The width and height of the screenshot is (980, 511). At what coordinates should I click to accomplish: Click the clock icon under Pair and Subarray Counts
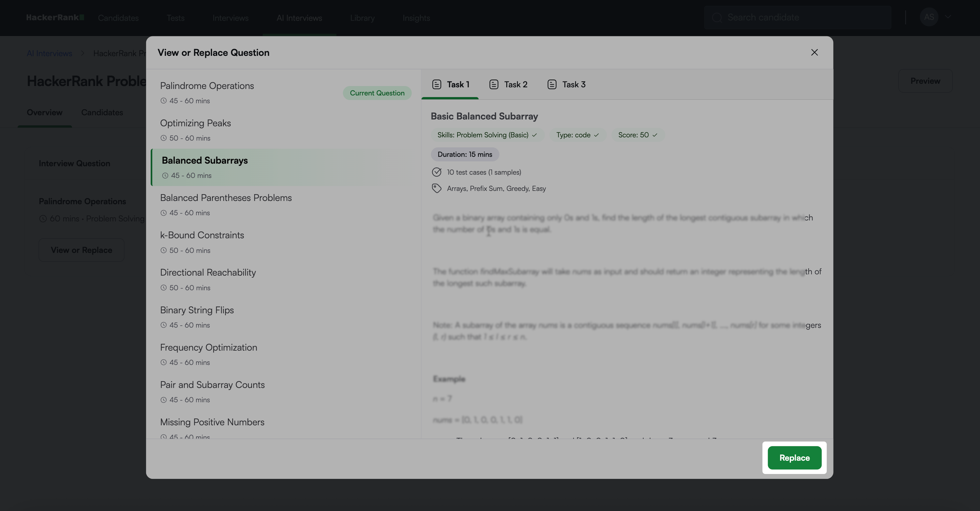click(x=164, y=400)
